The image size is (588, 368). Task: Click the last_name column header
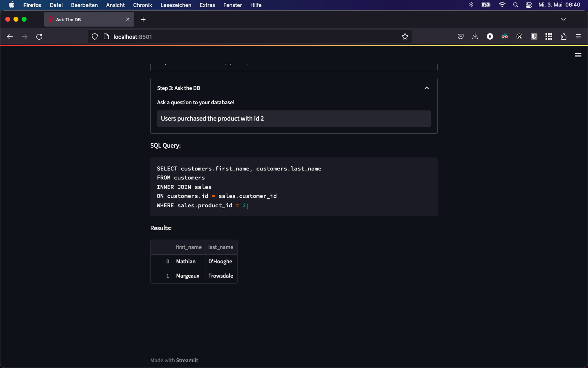tap(221, 247)
